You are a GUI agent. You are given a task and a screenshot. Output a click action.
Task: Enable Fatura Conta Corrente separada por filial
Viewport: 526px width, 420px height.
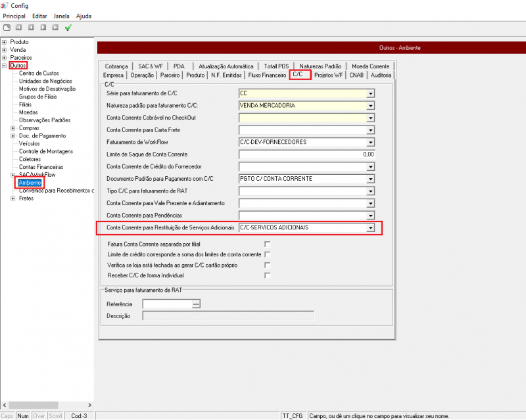point(267,244)
